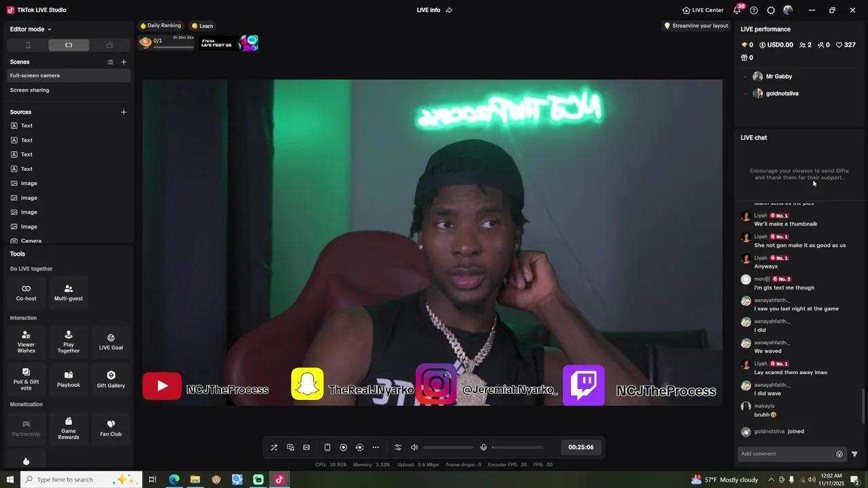The height and width of the screenshot is (488, 868).
Task: Open the LIVE Center
Action: pyautogui.click(x=703, y=10)
